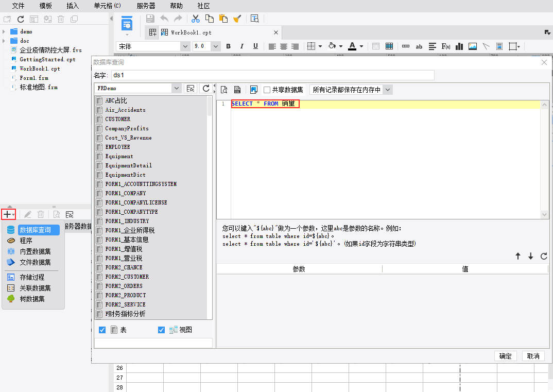Click the preview SQL result icon
Screen dimensions: 553x392
224,90
